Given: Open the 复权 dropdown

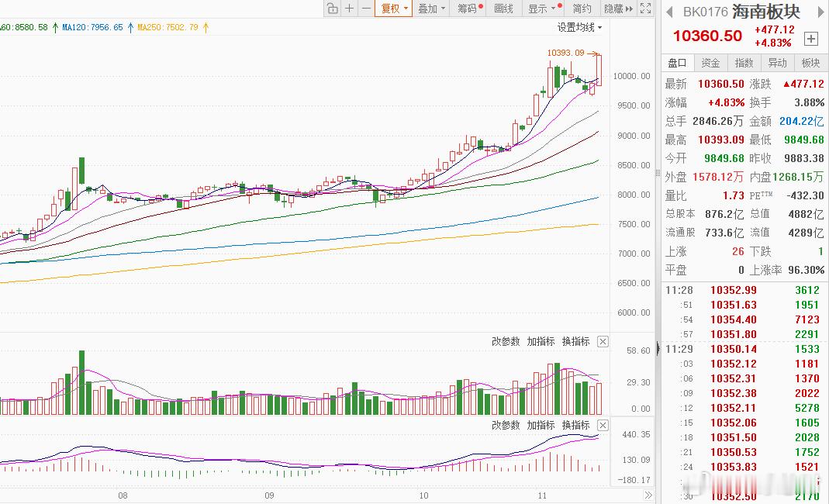Looking at the screenshot, I should click(x=394, y=9).
